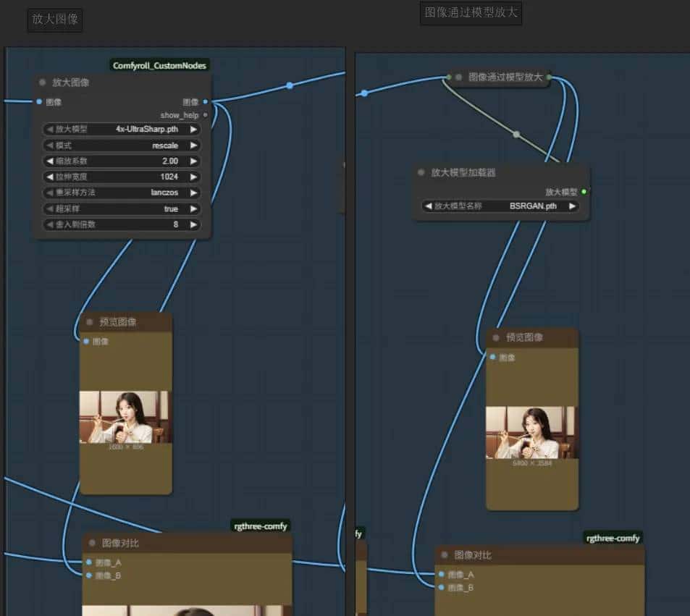Click the 图像 output socket on 放大图像 node
Viewport: 690px width, 616px height.
tap(206, 102)
